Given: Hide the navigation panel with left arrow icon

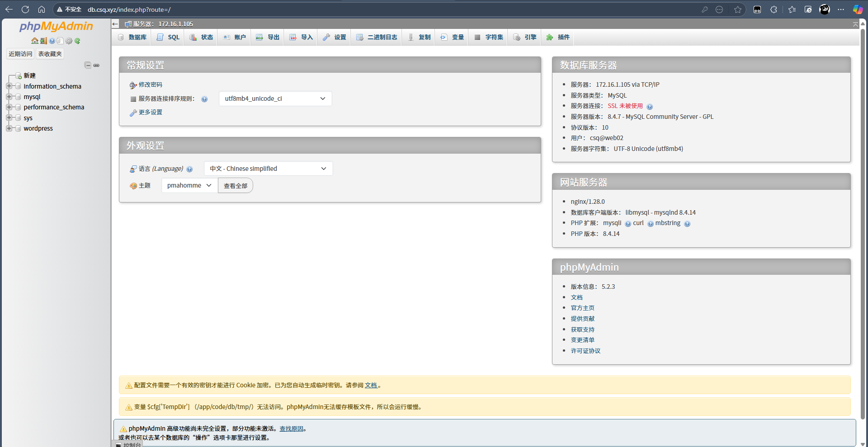Looking at the screenshot, I should (x=115, y=24).
